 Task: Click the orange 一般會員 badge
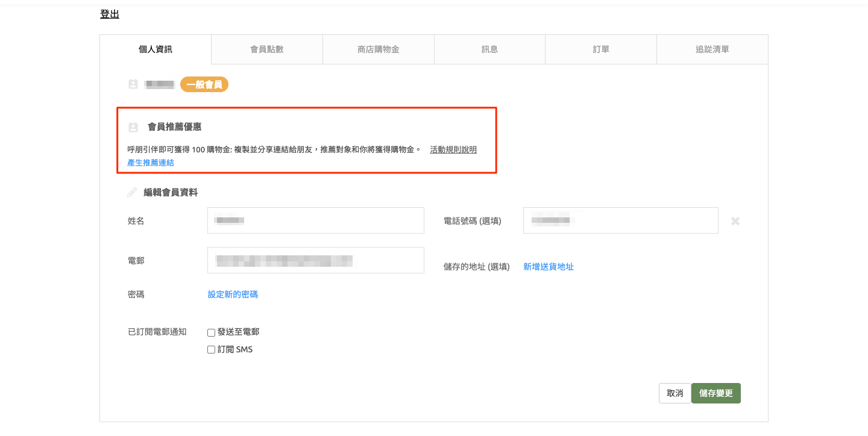[204, 85]
